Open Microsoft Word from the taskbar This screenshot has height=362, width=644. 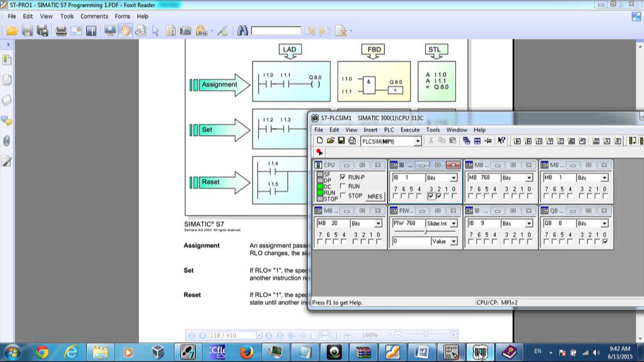point(421,352)
